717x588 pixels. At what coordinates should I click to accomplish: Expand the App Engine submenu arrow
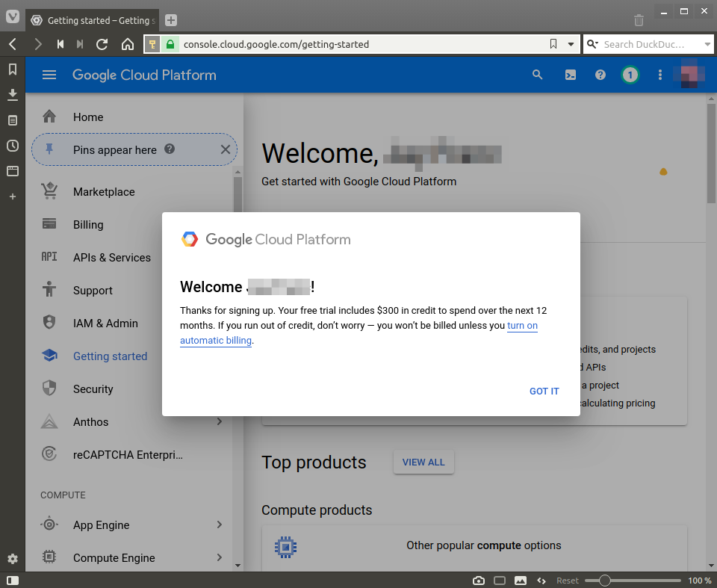(x=220, y=524)
